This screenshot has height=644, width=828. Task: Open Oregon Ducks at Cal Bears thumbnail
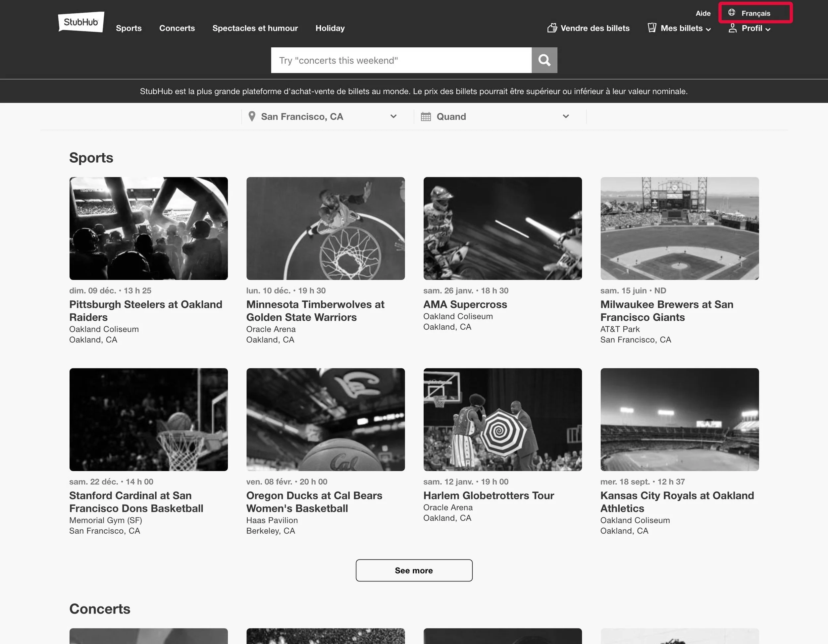(326, 419)
